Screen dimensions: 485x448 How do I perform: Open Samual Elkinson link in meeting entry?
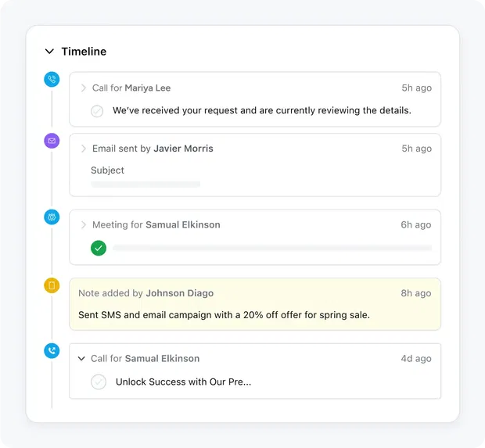(183, 224)
